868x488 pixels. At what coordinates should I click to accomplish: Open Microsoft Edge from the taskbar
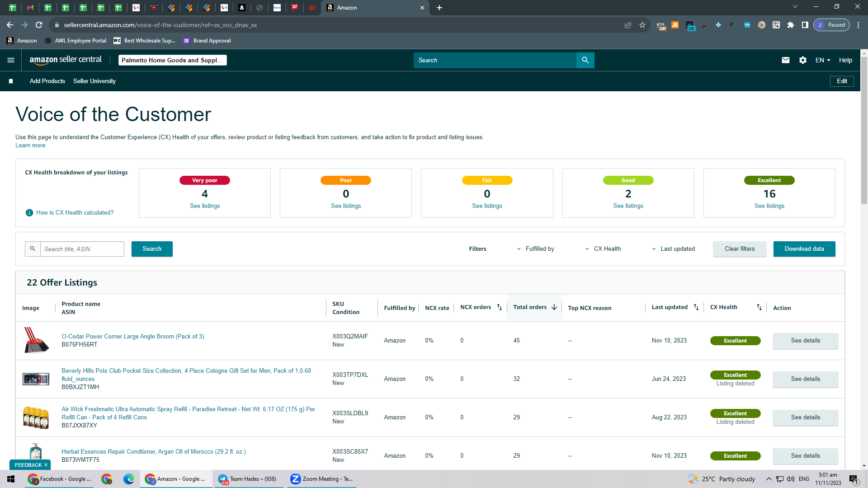coord(129,479)
